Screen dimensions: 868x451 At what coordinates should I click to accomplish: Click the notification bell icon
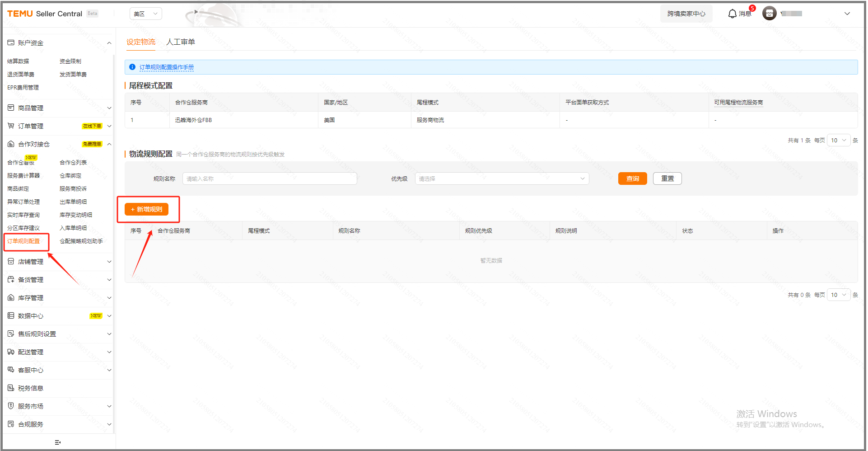732,14
